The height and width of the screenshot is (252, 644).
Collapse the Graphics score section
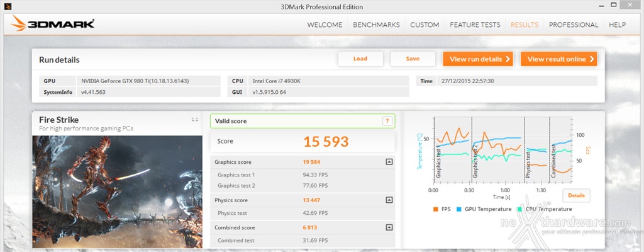click(389, 162)
